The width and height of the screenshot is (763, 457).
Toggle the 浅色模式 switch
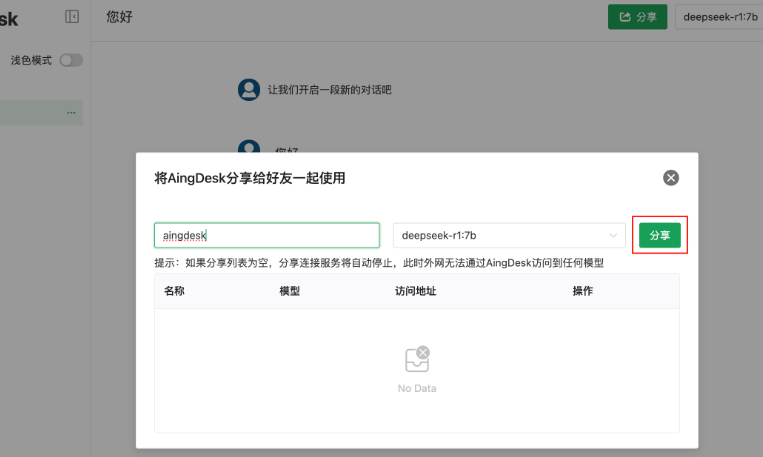pos(71,60)
